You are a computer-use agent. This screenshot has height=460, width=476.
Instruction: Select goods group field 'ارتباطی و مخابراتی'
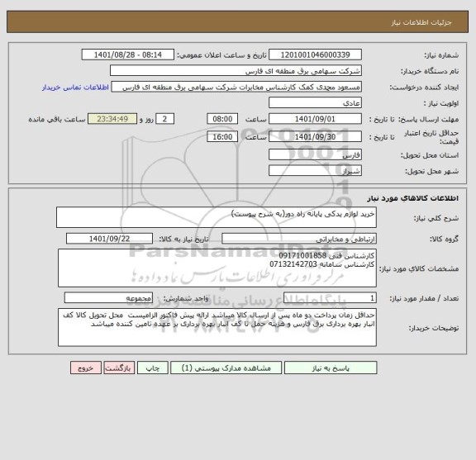(299, 239)
